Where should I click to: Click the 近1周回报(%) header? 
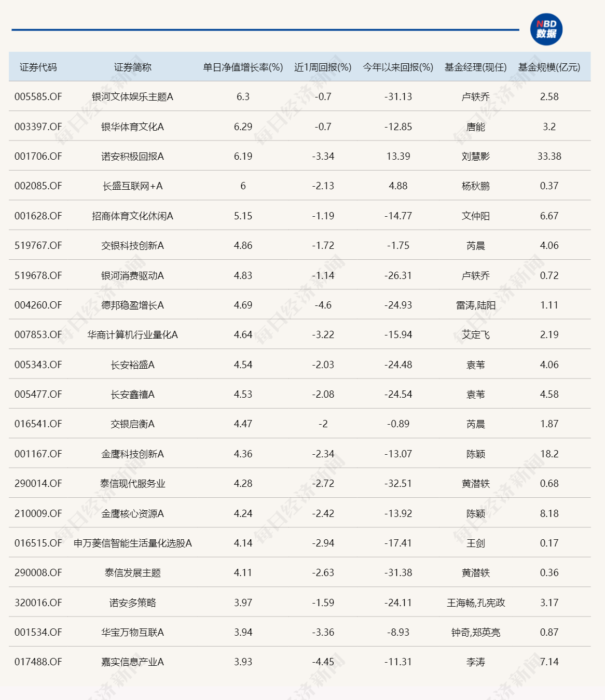point(323,67)
